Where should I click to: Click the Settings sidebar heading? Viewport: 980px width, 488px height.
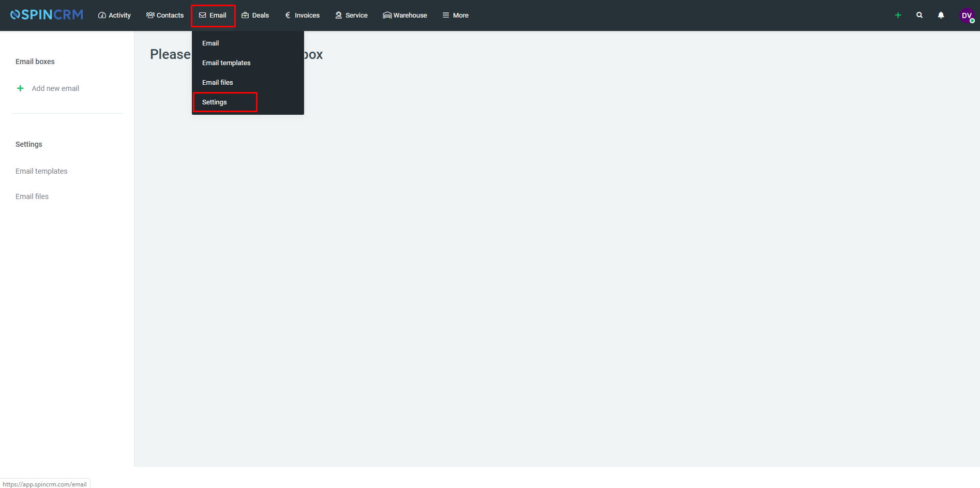[29, 144]
